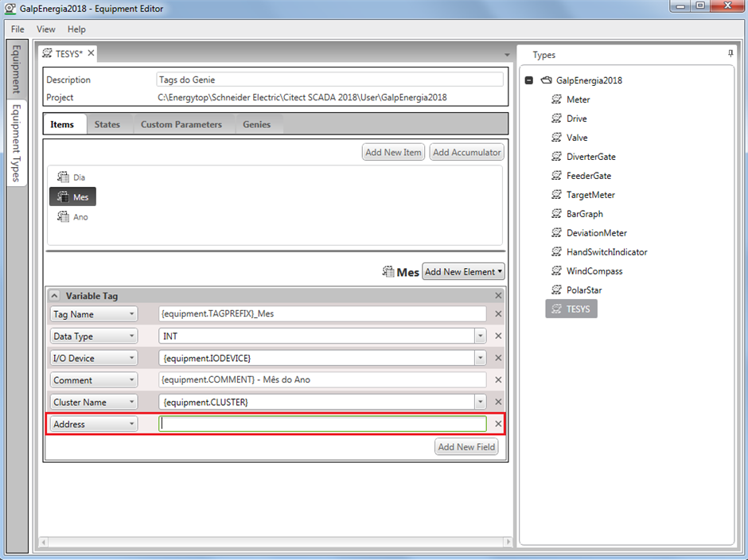The width and height of the screenshot is (748, 560).
Task: Open the Cluster Name field selector dropdown
Action: tap(94, 402)
